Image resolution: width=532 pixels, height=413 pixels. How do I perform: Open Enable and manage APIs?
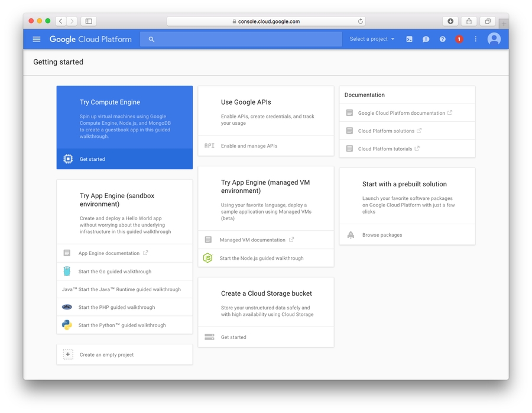pyautogui.click(x=249, y=146)
